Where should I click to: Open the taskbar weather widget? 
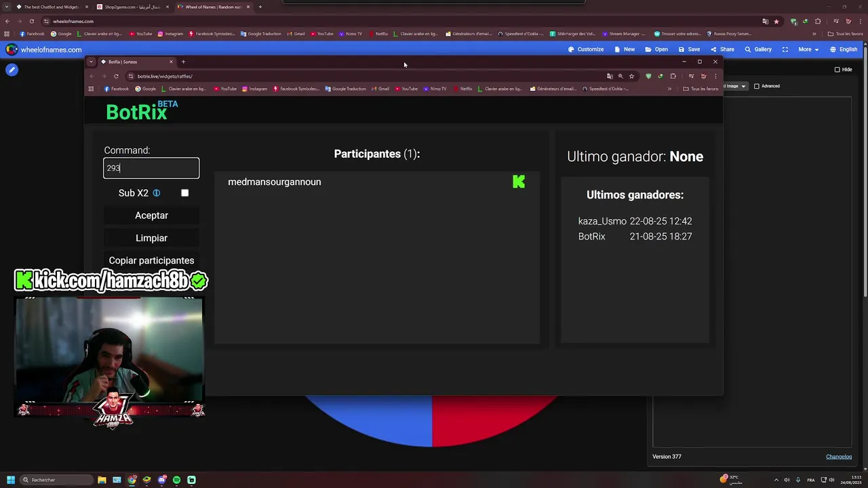point(731,480)
